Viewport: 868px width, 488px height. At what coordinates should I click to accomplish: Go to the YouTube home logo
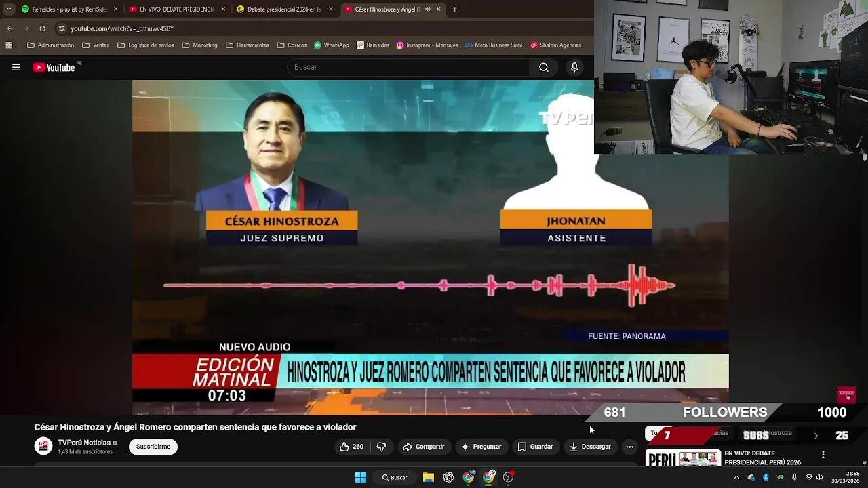[x=54, y=67]
